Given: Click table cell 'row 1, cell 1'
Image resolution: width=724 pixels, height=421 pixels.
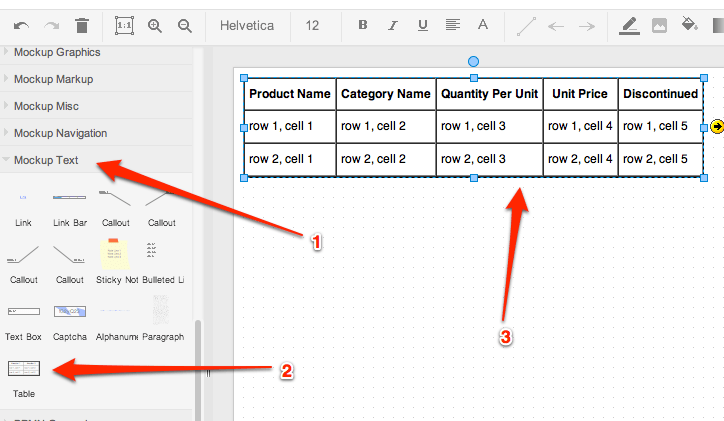Looking at the screenshot, I should pos(290,126).
